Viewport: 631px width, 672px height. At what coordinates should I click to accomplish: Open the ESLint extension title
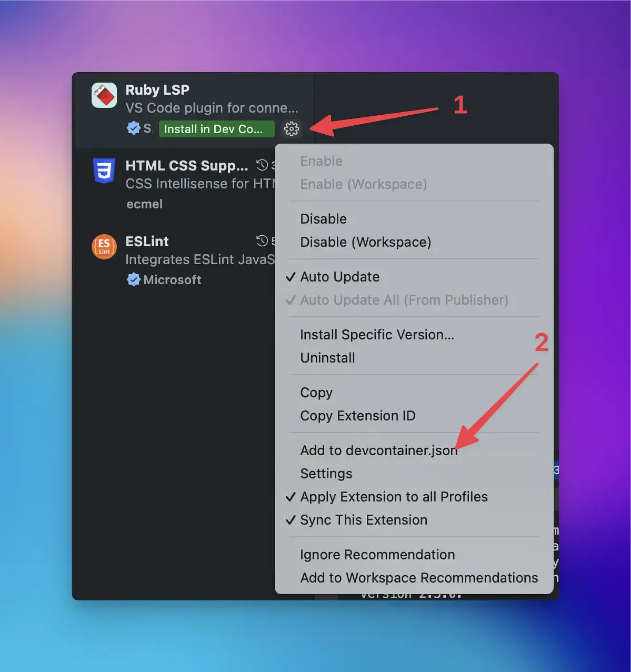pyautogui.click(x=147, y=242)
